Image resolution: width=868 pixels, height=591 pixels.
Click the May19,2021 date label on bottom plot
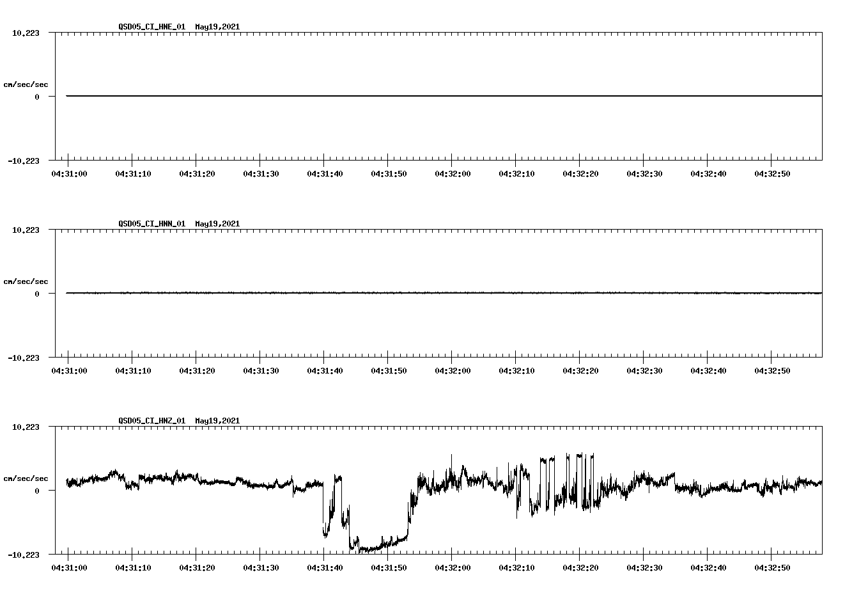tap(217, 421)
